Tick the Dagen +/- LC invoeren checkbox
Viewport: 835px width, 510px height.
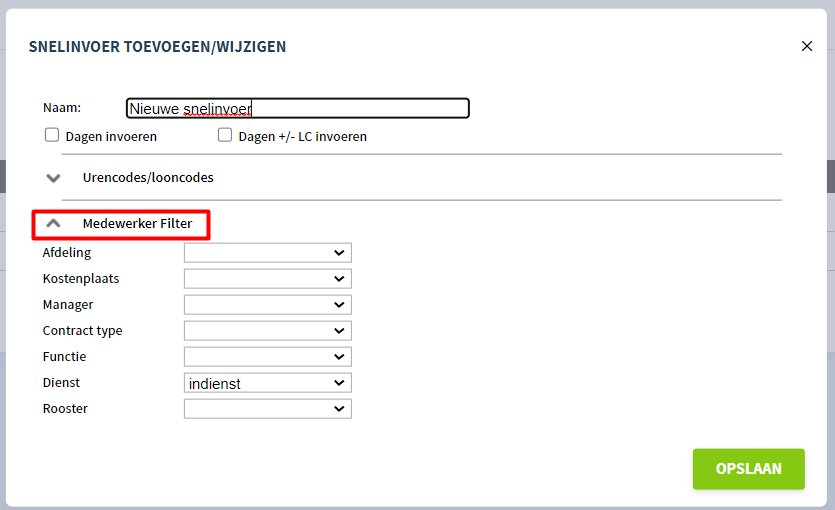[x=225, y=135]
